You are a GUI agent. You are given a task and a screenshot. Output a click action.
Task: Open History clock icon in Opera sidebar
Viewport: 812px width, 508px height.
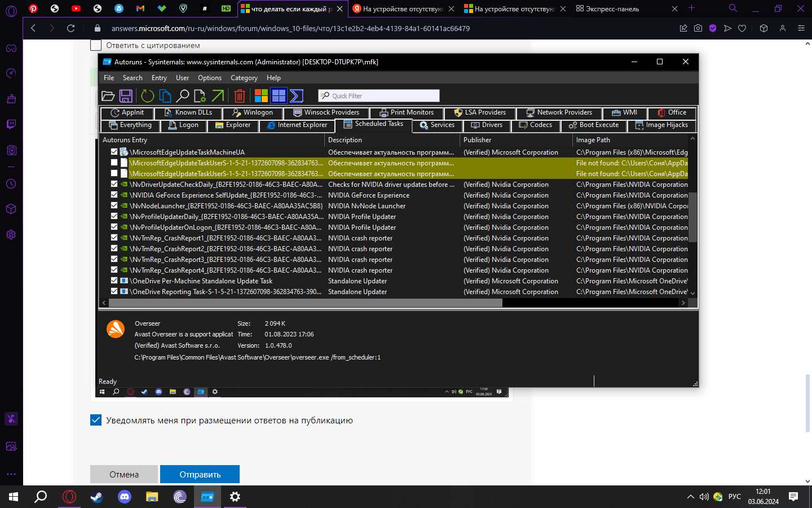(x=11, y=184)
